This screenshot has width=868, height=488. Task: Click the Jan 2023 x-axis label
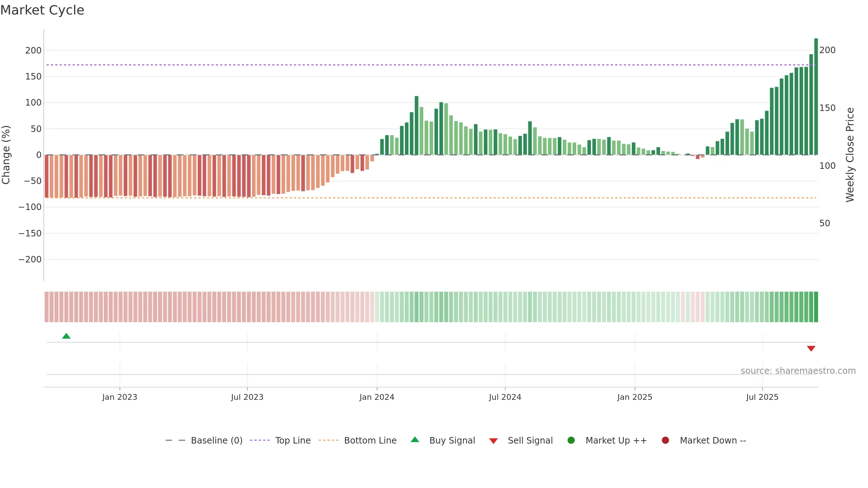120,397
